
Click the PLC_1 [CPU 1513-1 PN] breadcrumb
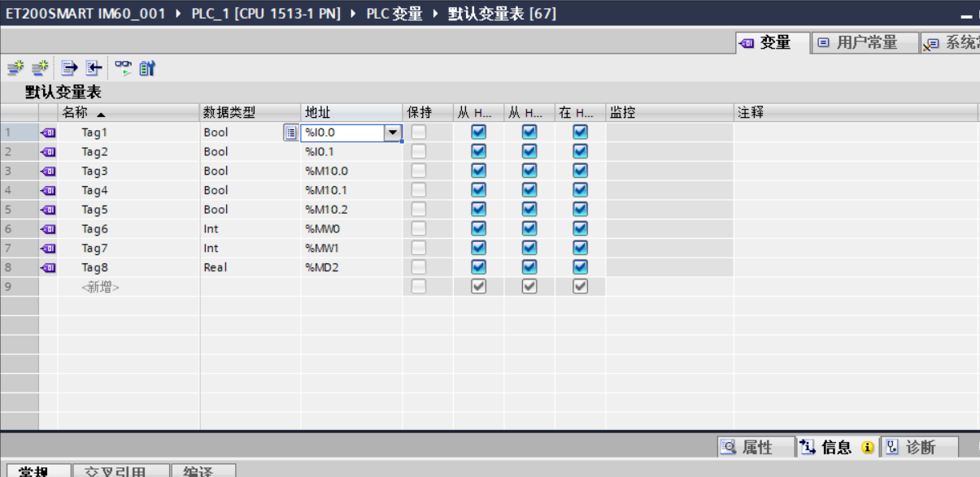coord(265,14)
